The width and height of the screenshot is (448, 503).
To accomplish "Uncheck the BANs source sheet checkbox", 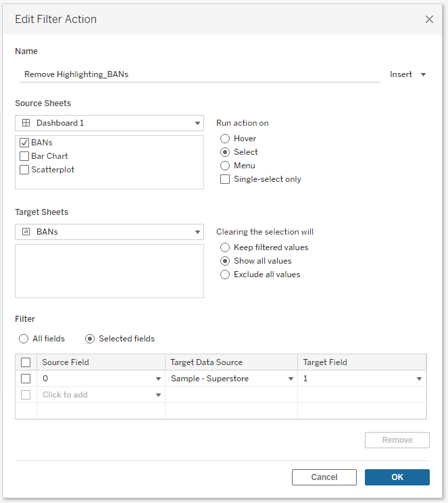I will tap(24, 143).
